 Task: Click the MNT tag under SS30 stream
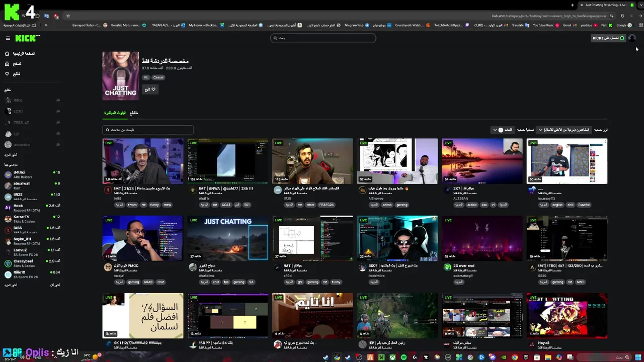(580, 282)
